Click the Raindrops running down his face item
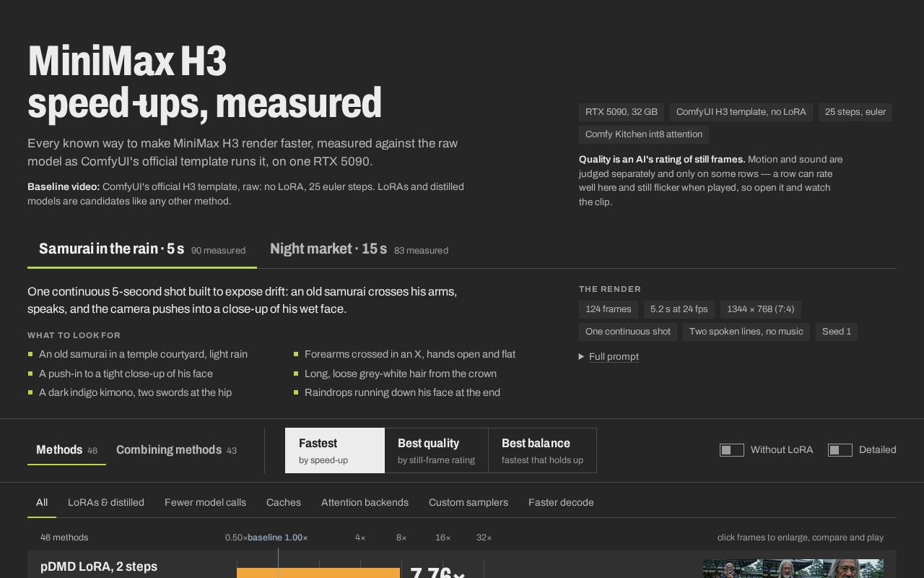 pyautogui.click(x=402, y=392)
